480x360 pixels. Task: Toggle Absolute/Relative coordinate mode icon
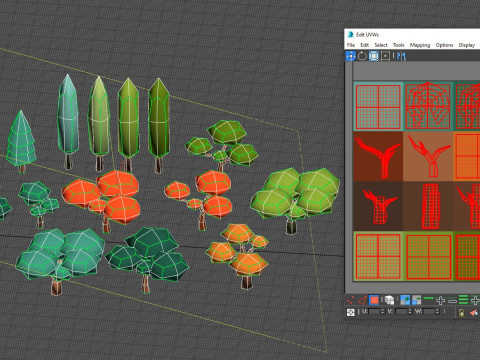351,312
